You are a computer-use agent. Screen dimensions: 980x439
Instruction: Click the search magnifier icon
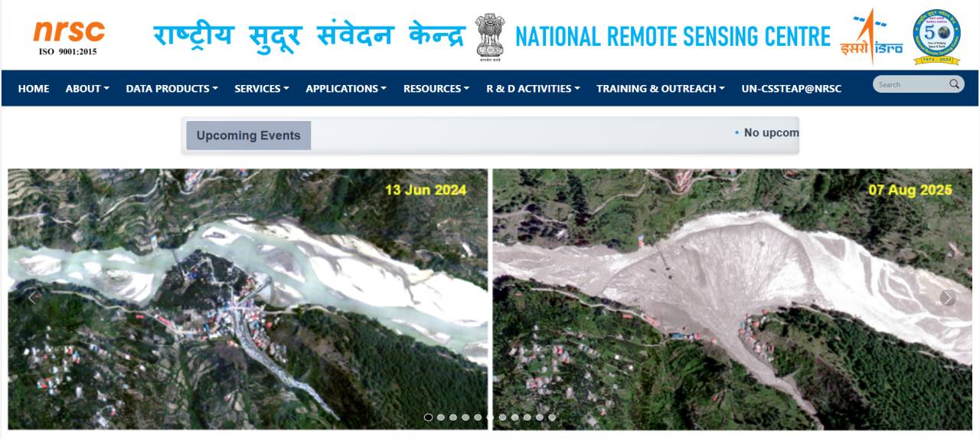[954, 84]
